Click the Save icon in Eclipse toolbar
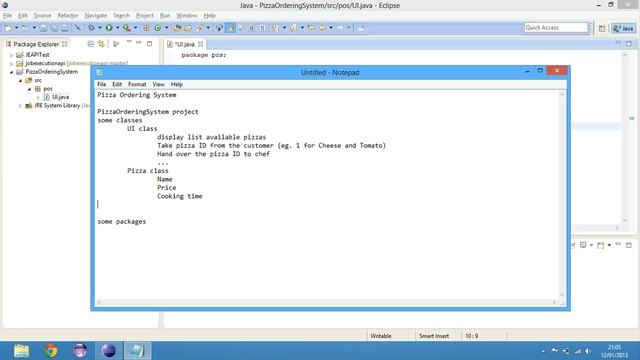This screenshot has width=640, height=360. coord(43,28)
